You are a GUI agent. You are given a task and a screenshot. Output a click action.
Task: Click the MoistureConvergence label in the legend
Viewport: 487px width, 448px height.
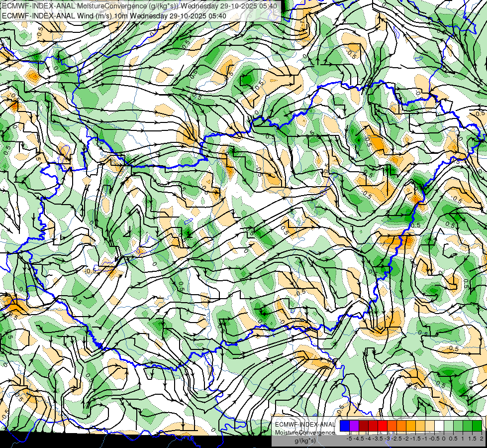pyautogui.click(x=305, y=433)
